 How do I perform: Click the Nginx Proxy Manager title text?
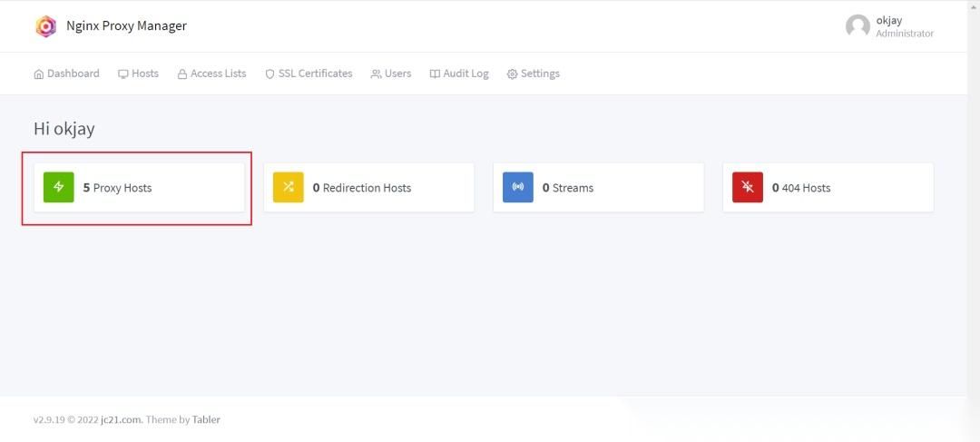pyautogui.click(x=126, y=26)
